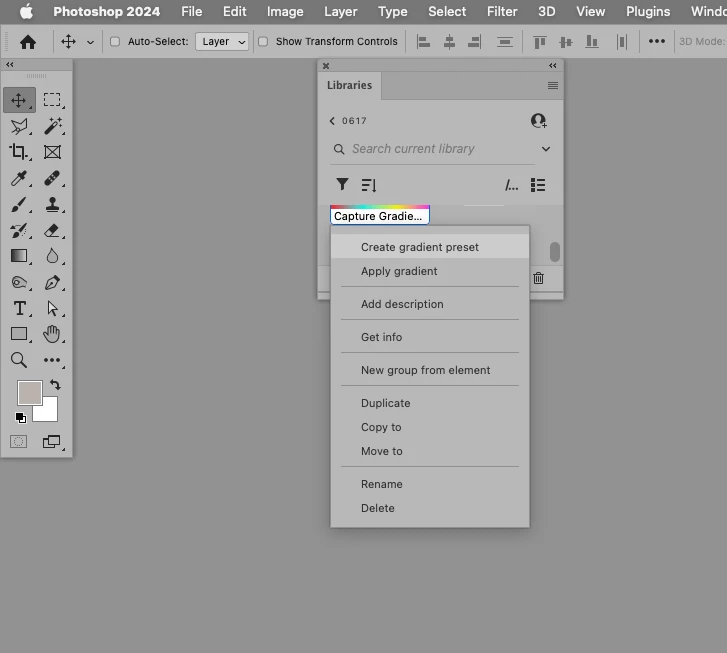727x653 pixels.
Task: Invite people to library icon
Action: 539,121
